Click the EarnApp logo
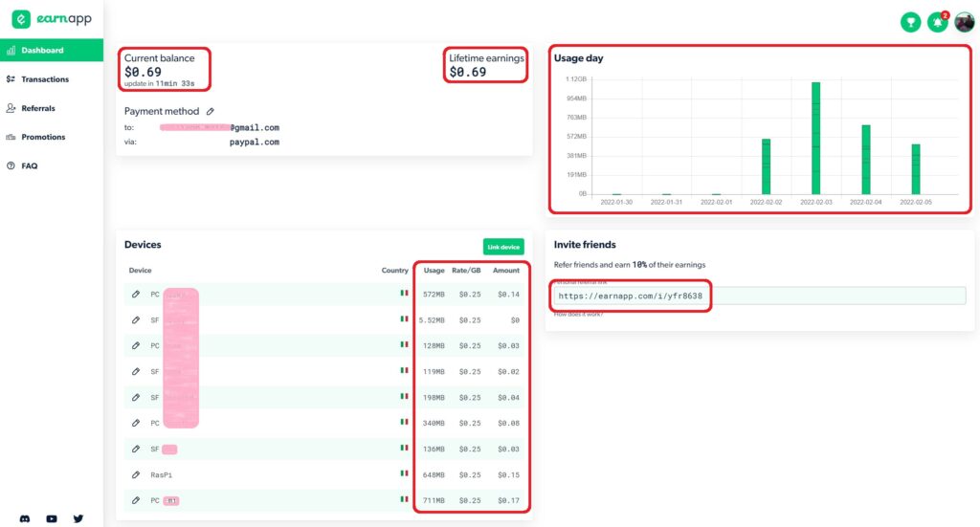Screen dimensions: 980x527 (51, 19)
